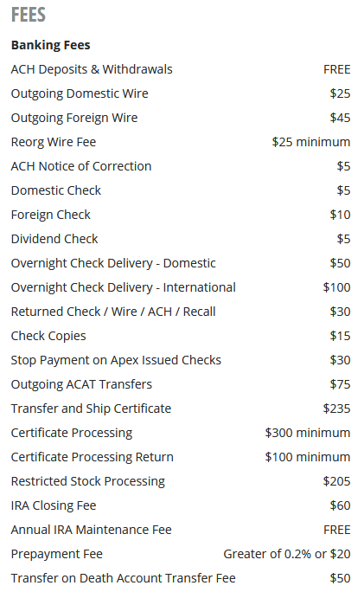Click the Reorg Wire Fee label
Screen dimensions: 364x592
click(x=54, y=142)
